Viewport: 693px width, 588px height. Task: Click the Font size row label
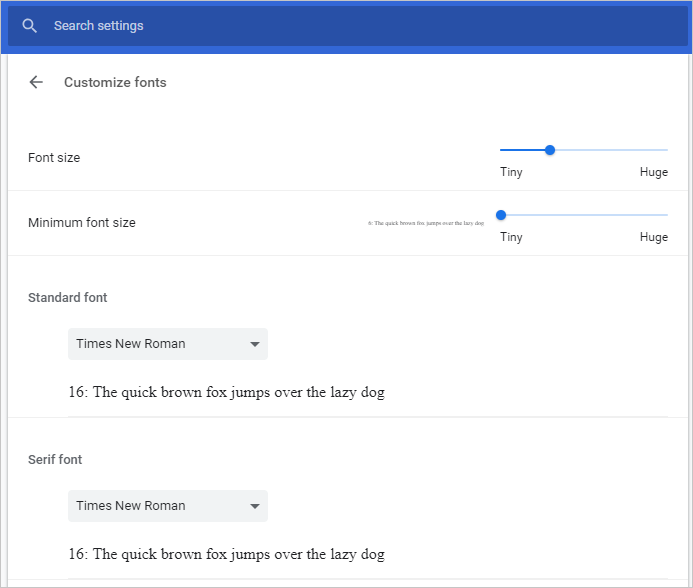click(x=54, y=158)
